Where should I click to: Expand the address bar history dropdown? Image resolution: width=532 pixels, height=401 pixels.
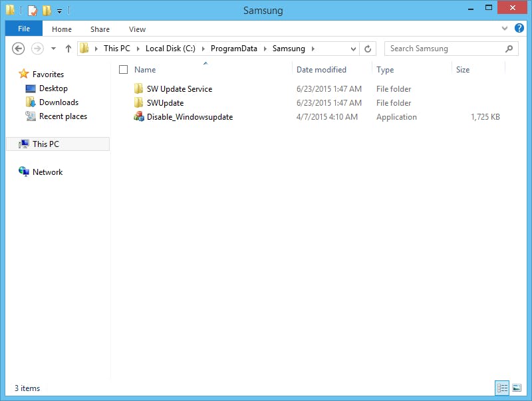click(x=353, y=49)
